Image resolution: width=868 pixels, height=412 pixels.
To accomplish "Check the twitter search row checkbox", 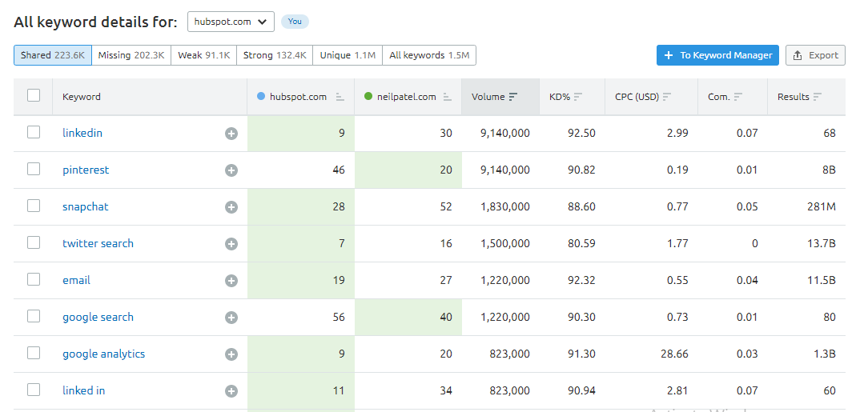I will tap(34, 242).
